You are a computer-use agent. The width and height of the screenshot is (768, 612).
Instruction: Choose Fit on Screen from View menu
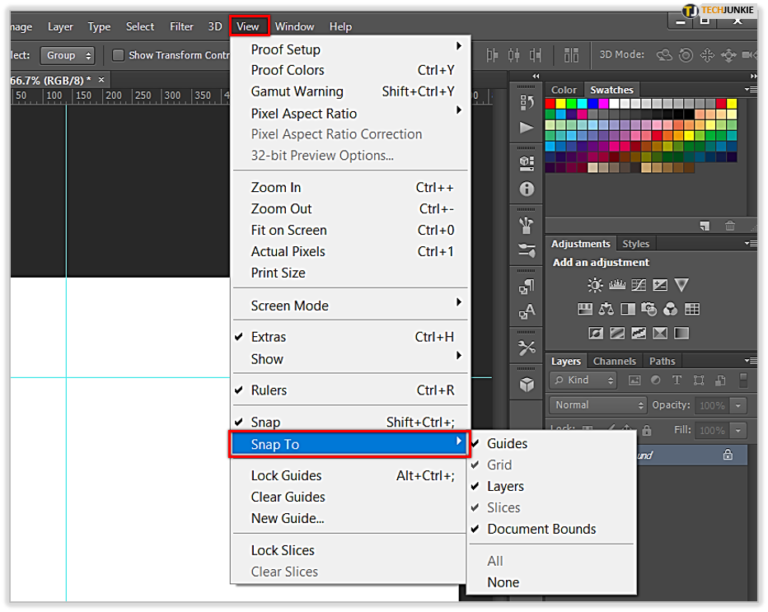[x=350, y=230]
